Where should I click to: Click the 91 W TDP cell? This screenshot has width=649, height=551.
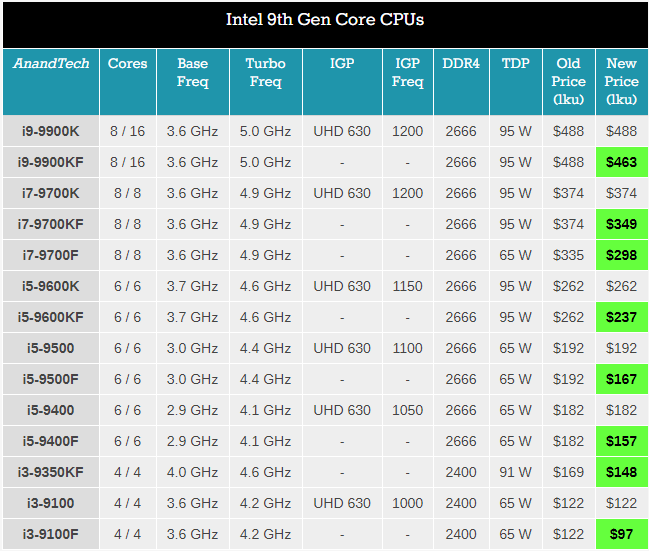point(516,473)
